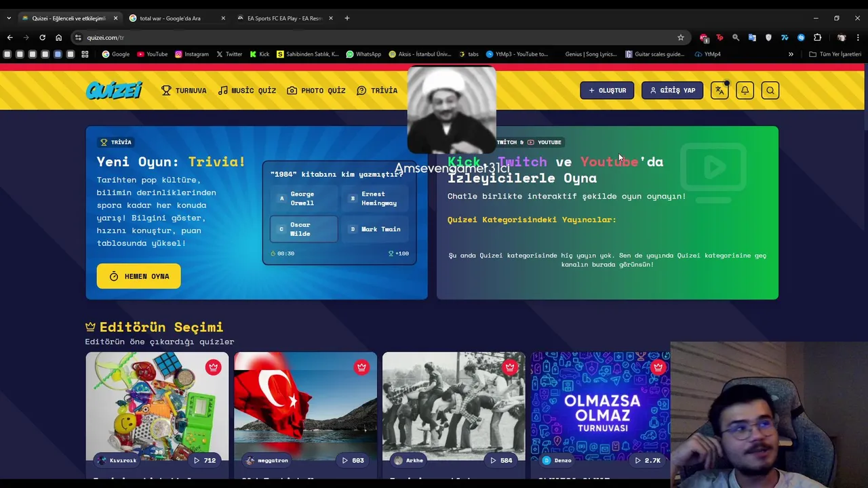This screenshot has height=488, width=868.
Task: Open the tabs bookmark
Action: click(x=469, y=54)
